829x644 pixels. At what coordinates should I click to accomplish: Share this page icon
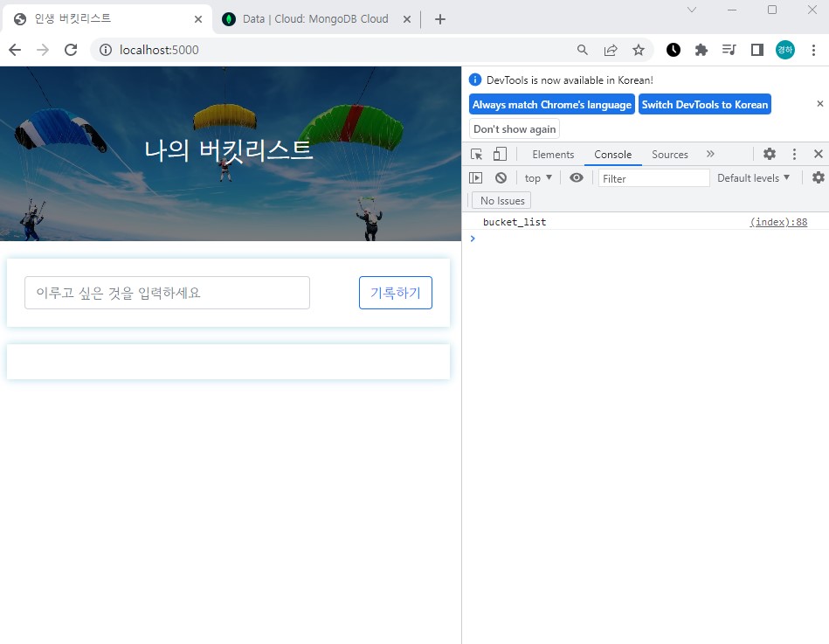click(x=611, y=50)
